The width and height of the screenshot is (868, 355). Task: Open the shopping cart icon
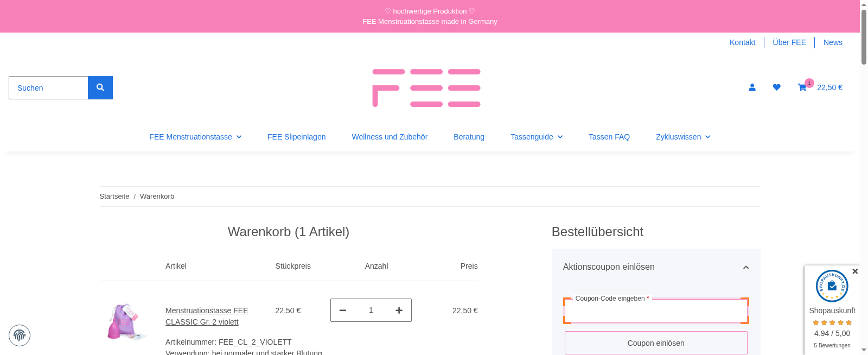click(802, 87)
